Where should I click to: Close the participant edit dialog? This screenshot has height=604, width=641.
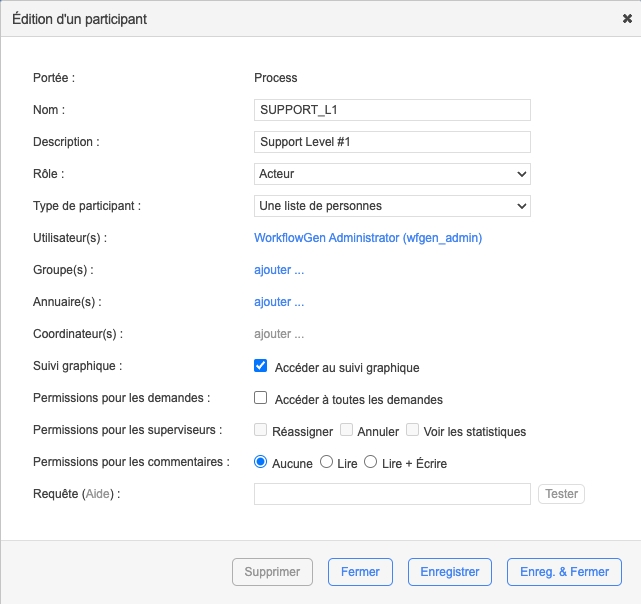click(626, 18)
